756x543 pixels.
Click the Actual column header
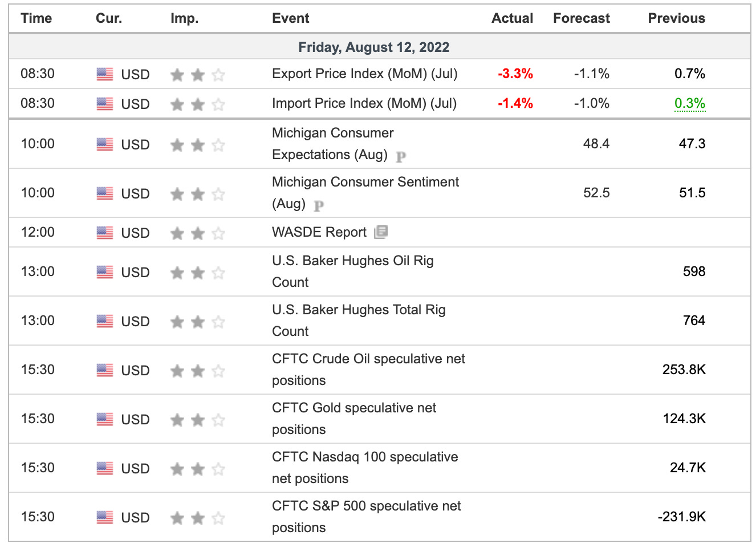(x=512, y=18)
